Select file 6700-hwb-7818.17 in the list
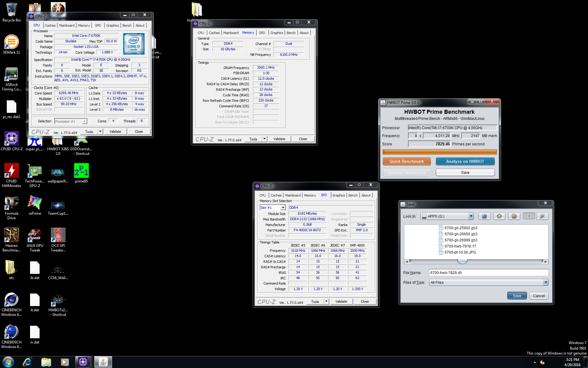 [x=458, y=246]
